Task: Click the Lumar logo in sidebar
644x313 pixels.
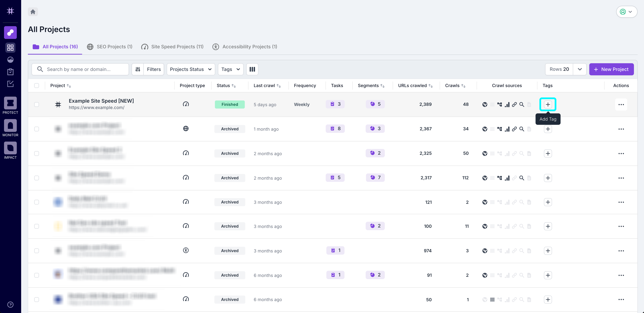Action: point(10,11)
